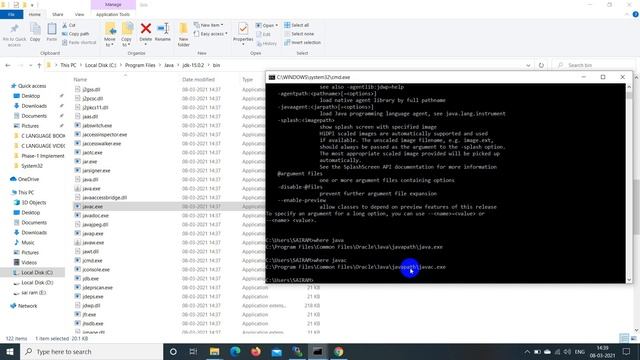The image size is (640, 360).
Task: Open Easy access dropdown
Action: tap(211, 34)
